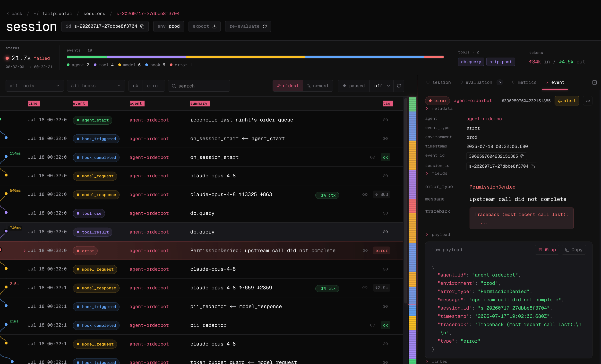Screen dimensions: 601x364
Task: Copy the event_id value
Action: [522, 156]
